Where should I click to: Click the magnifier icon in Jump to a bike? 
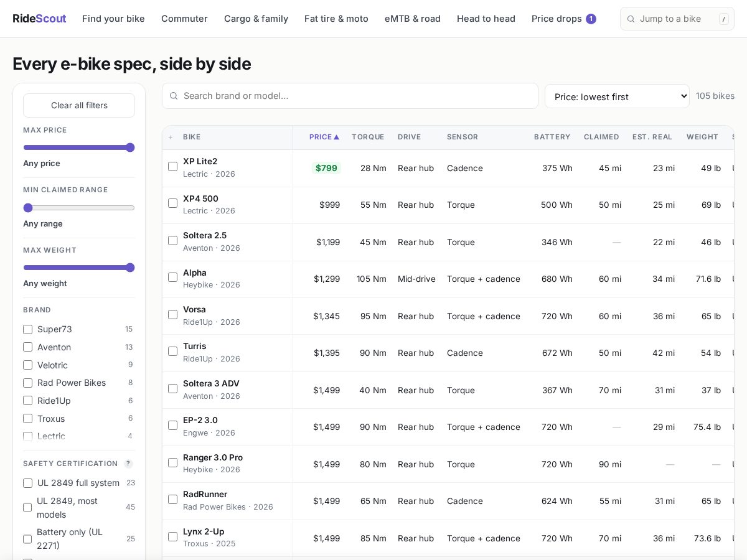coord(631,19)
